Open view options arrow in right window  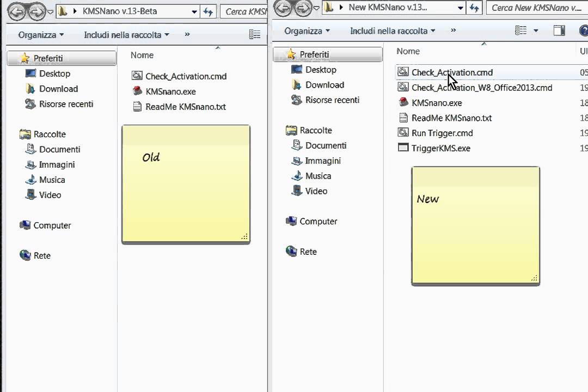coord(536,30)
